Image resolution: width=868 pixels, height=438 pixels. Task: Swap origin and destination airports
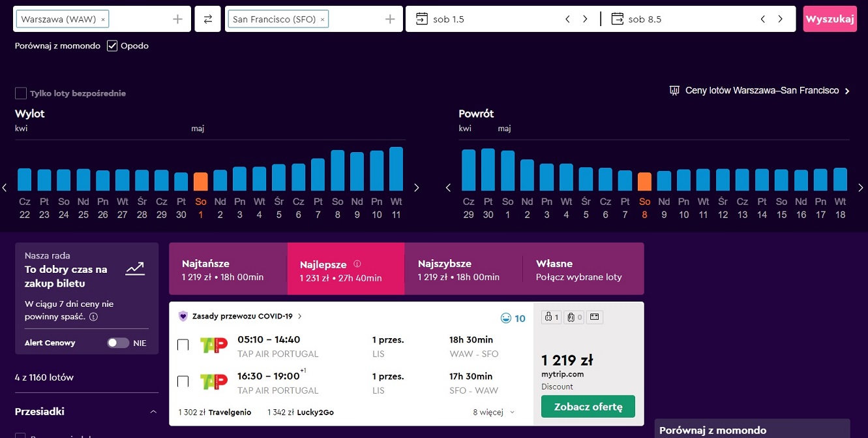[x=207, y=19]
